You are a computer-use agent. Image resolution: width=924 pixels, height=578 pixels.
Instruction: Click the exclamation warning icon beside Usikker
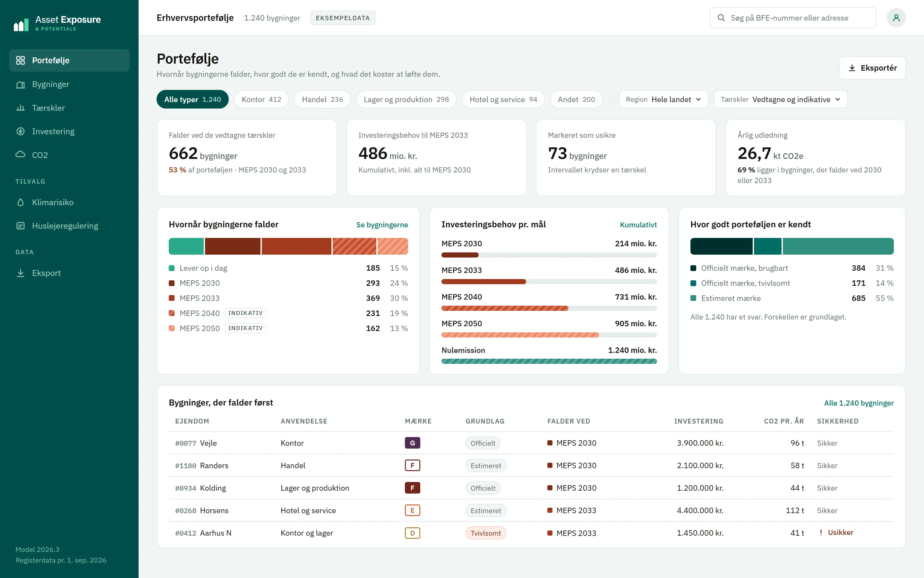(x=820, y=532)
